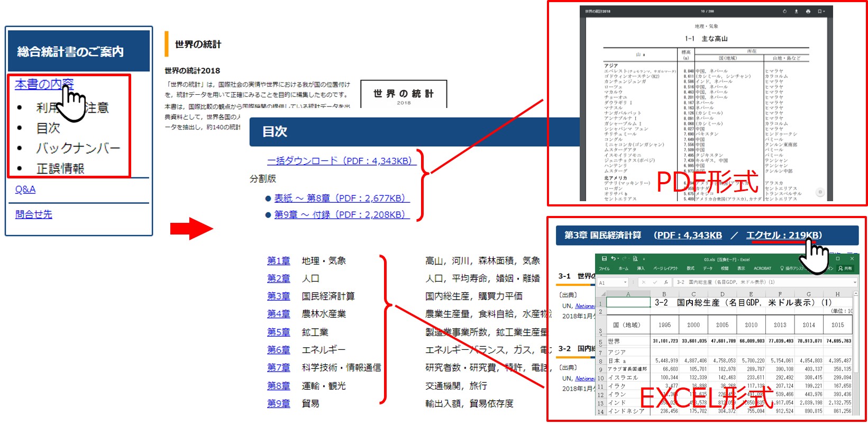Open the PDF bookmark menu icon
This screenshot has width=868, height=433.
pos(820,11)
